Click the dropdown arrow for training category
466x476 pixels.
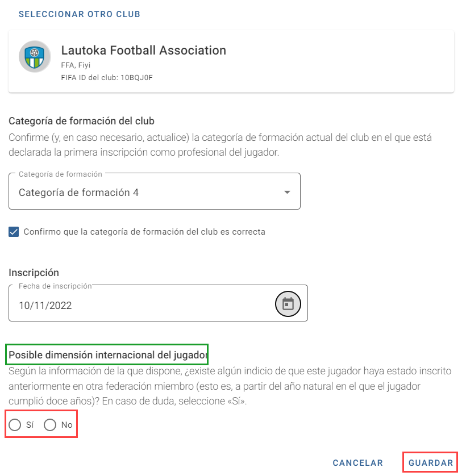pos(287,192)
